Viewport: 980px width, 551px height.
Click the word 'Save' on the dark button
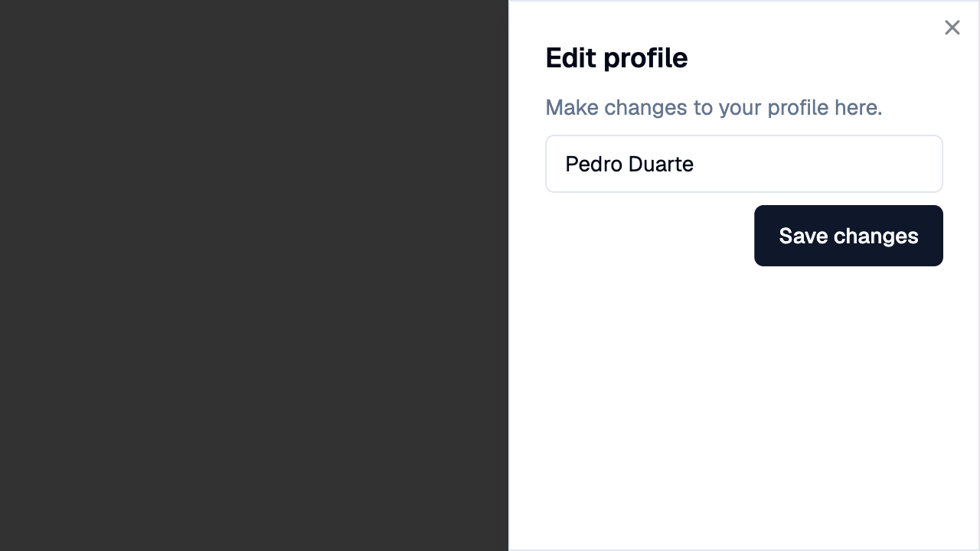pyautogui.click(x=803, y=236)
